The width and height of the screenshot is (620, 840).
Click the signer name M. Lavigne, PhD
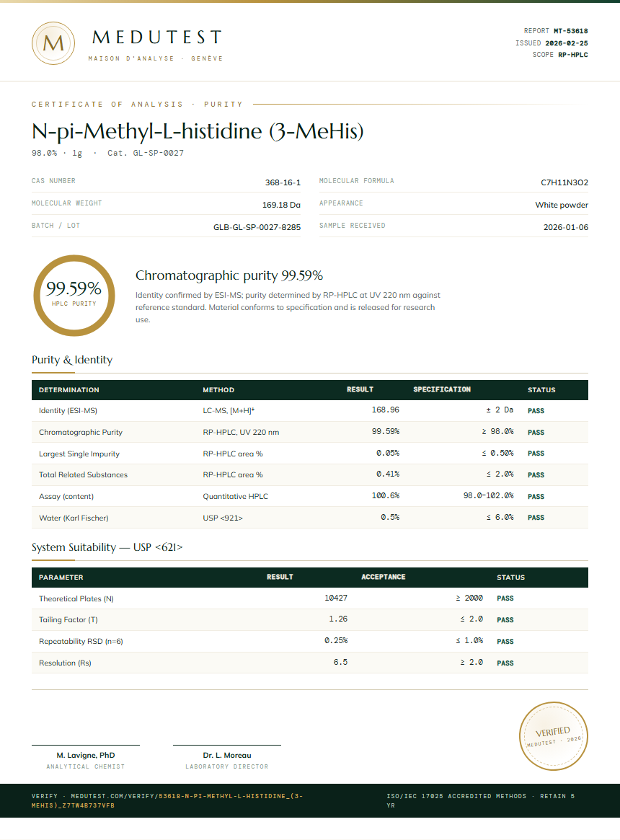click(86, 756)
